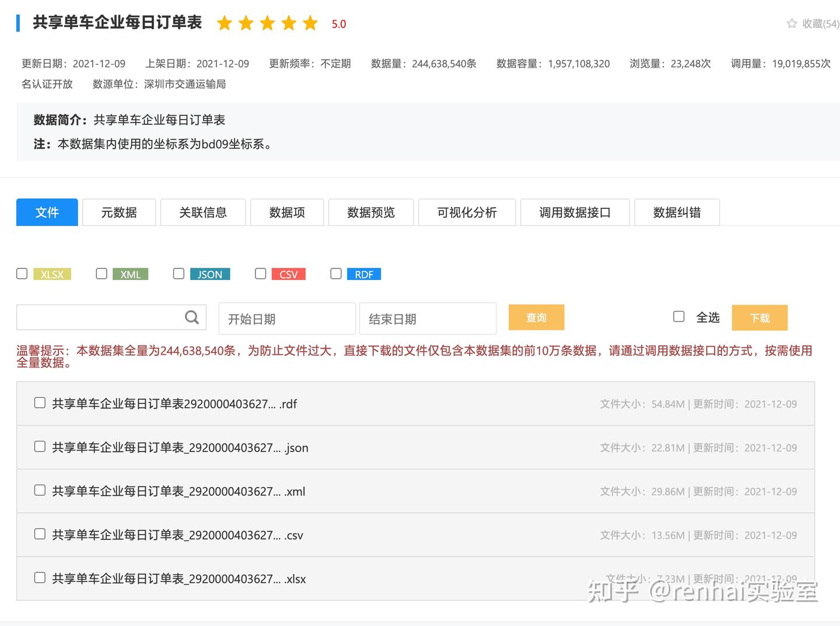
Task: Open the 结束日期 date picker field
Action: 428,319
